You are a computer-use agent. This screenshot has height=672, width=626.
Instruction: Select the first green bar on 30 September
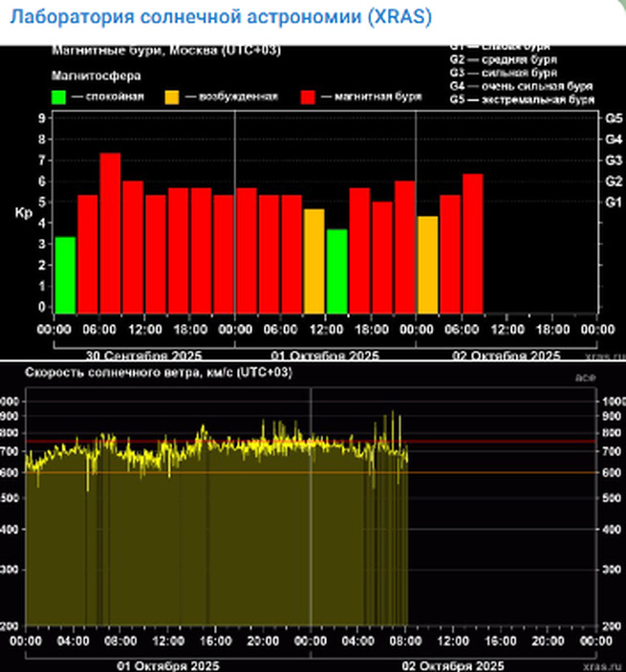[65, 274]
